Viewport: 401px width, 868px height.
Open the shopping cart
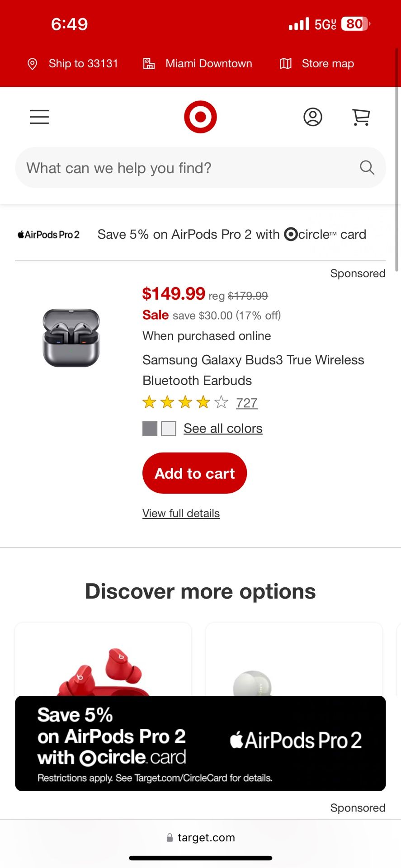point(361,117)
